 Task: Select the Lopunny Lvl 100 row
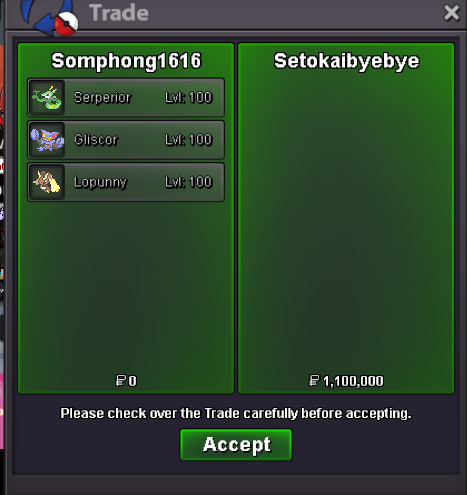(x=126, y=182)
